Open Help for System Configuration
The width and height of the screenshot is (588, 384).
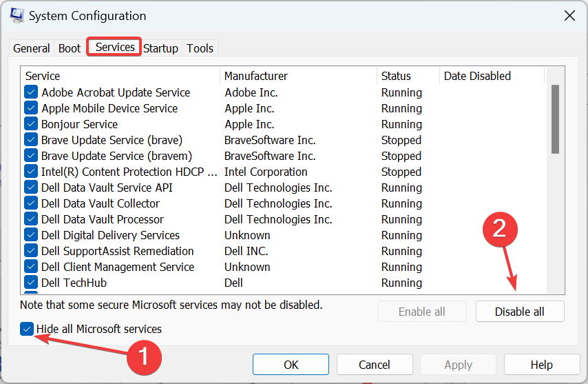(x=541, y=365)
